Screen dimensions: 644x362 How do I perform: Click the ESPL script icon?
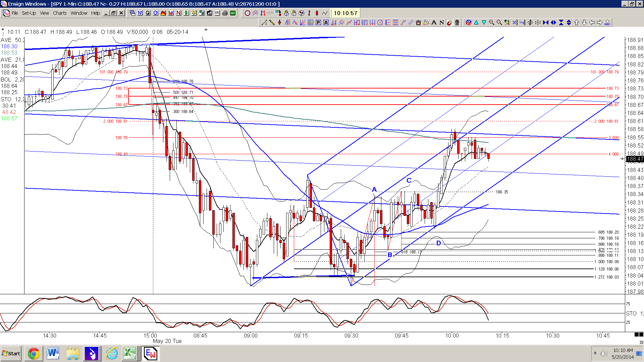pyautogui.click(x=217, y=13)
